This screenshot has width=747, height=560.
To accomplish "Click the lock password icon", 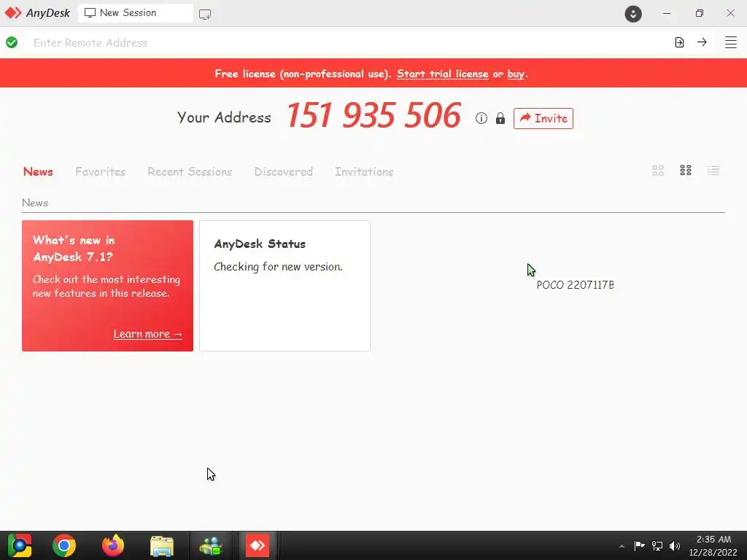I will click(500, 118).
